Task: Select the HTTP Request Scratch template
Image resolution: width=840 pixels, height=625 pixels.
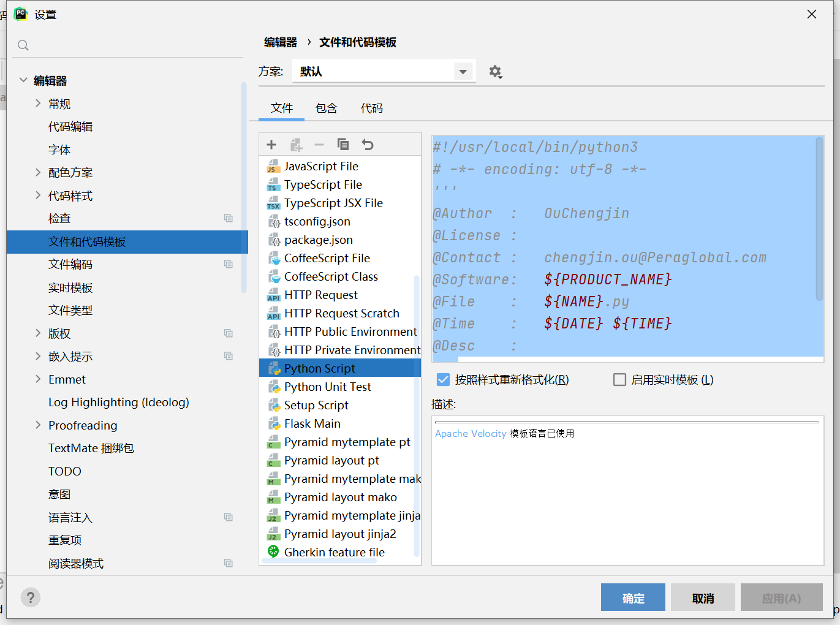Action: pos(340,313)
